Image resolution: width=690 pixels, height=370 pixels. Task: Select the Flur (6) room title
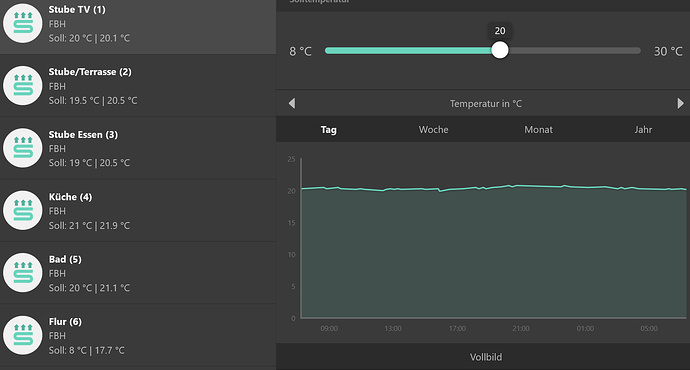pos(65,322)
